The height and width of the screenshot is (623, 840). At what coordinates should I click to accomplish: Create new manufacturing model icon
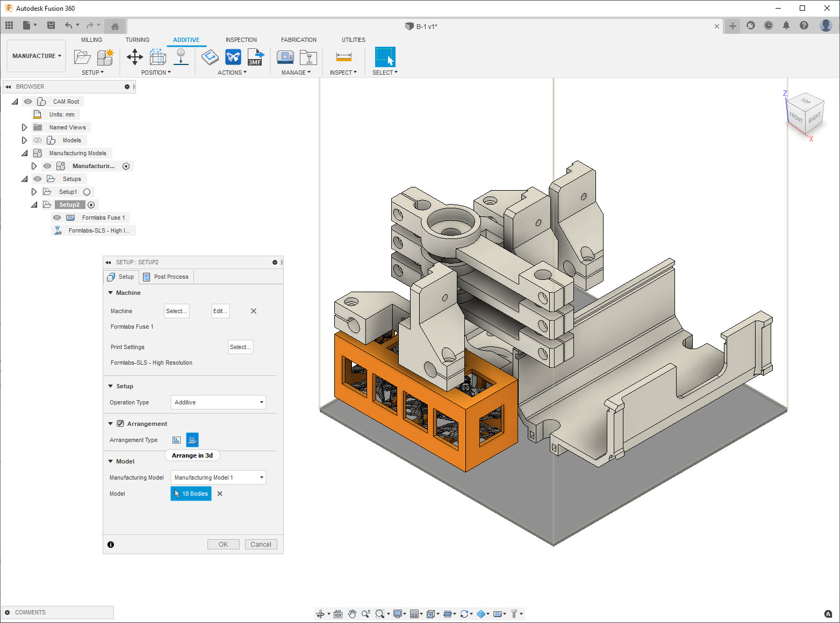pos(105,57)
